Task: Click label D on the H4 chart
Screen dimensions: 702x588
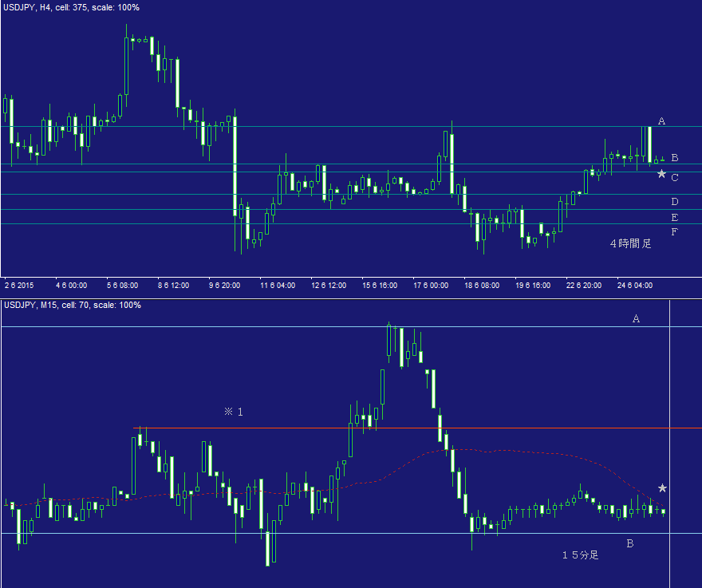Action: point(675,202)
